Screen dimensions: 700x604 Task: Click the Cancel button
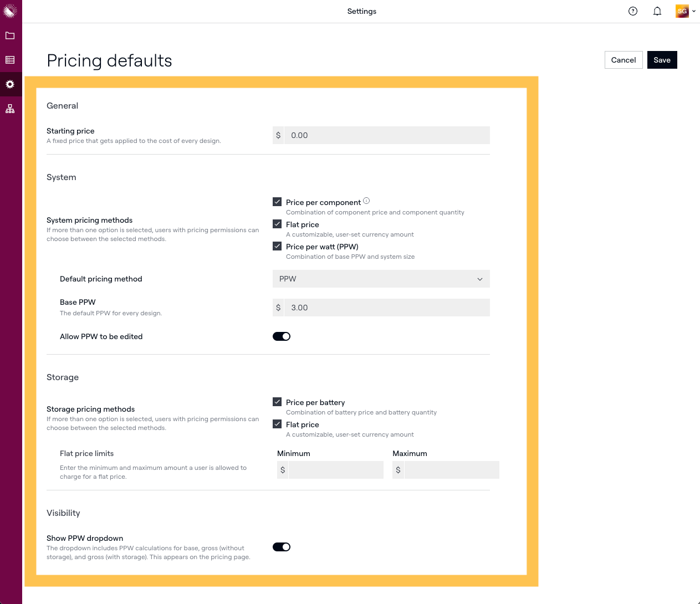pyautogui.click(x=624, y=60)
